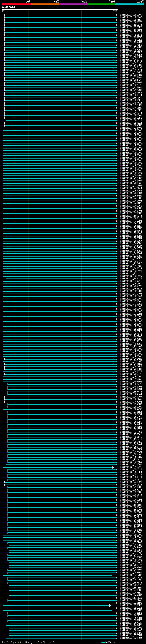Screen dimensions: 146x644
Task: Select UniRef100_A5B7R2 label
Action: pos(131,52)
